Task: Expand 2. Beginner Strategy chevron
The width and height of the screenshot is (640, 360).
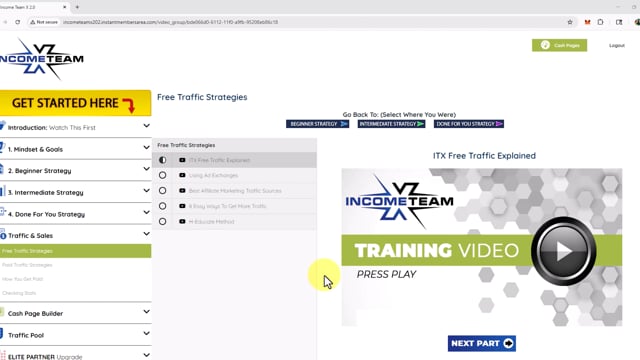Action: pyautogui.click(x=146, y=169)
